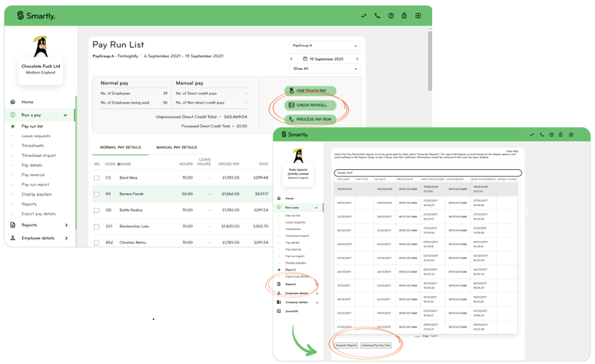Click the Weekly Staff pay group field in the reports window
Screen dimensions: 595x364
(428, 173)
